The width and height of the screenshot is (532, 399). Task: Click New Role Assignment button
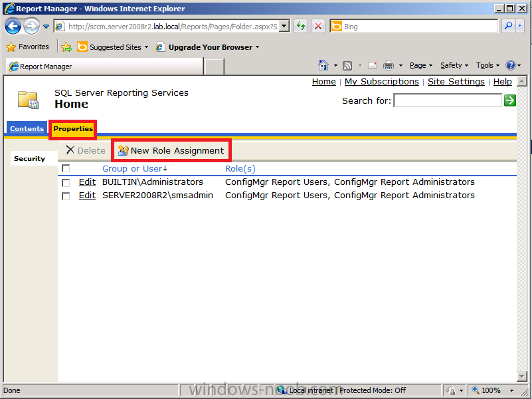coord(171,150)
